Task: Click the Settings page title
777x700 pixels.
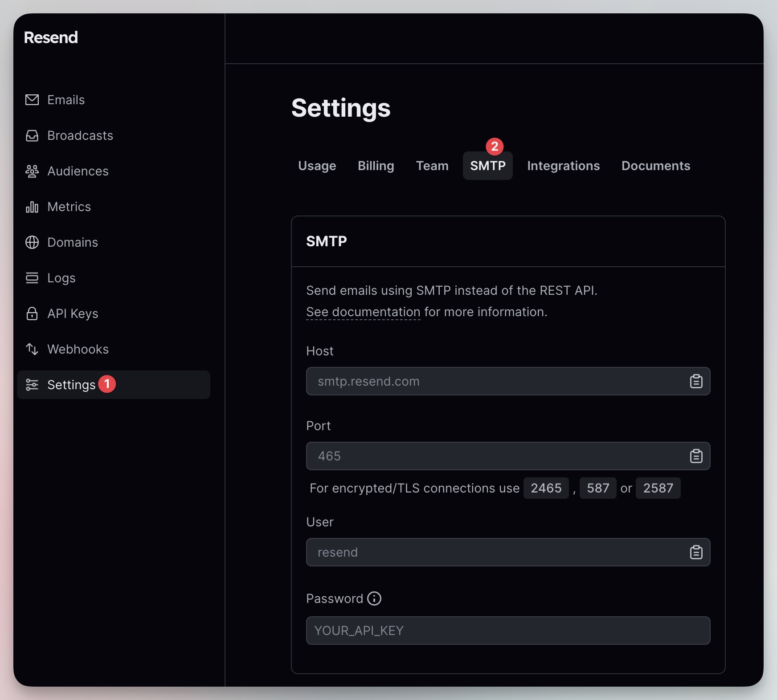Action: point(341,108)
